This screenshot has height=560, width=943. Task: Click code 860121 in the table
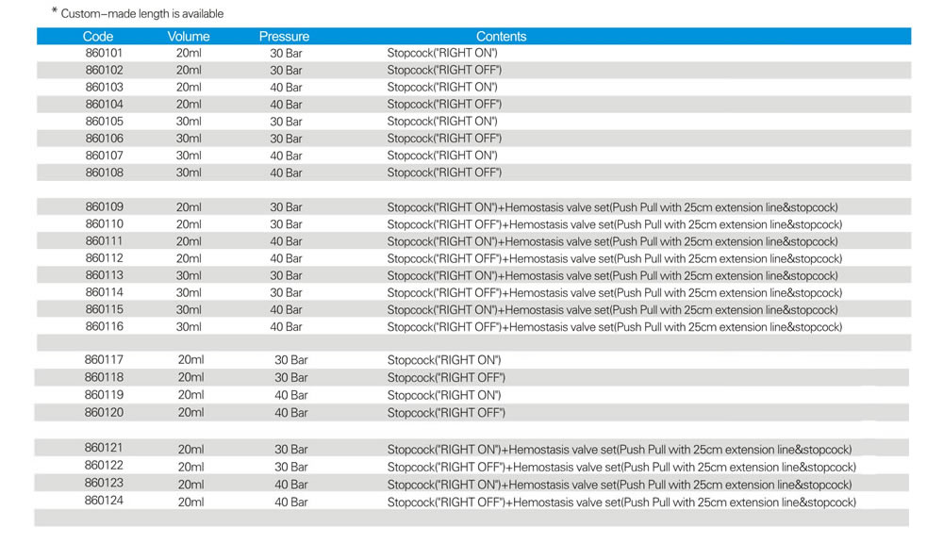point(104,449)
